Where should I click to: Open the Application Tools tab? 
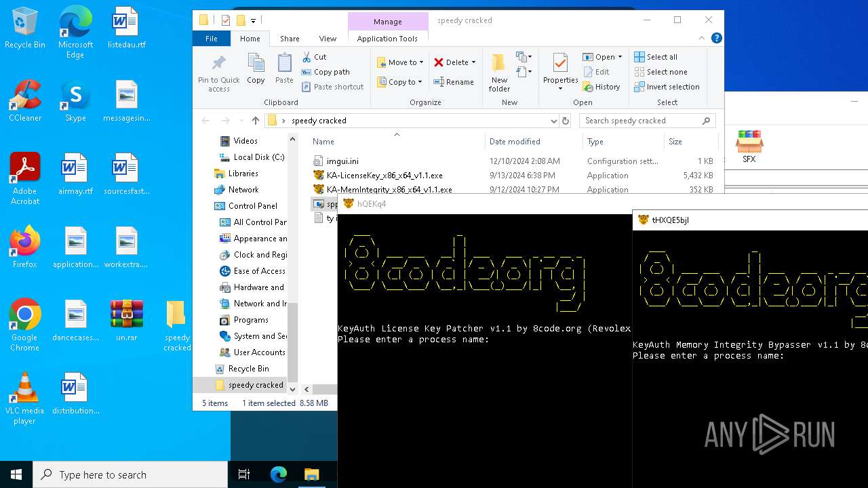(387, 39)
